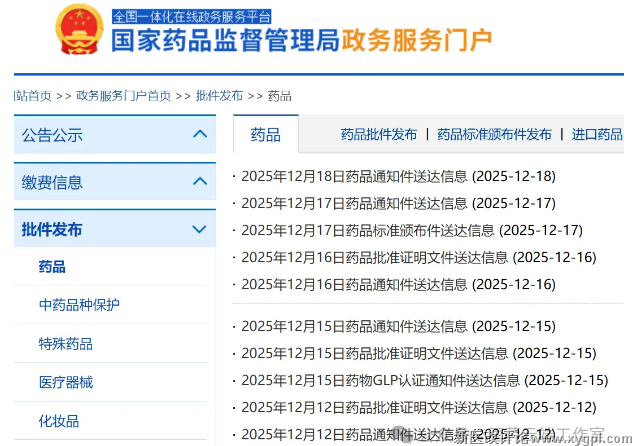This screenshot has width=635, height=446.
Task: Open 12月17日药品标准颁布件送达信息 link
Action: (x=367, y=230)
